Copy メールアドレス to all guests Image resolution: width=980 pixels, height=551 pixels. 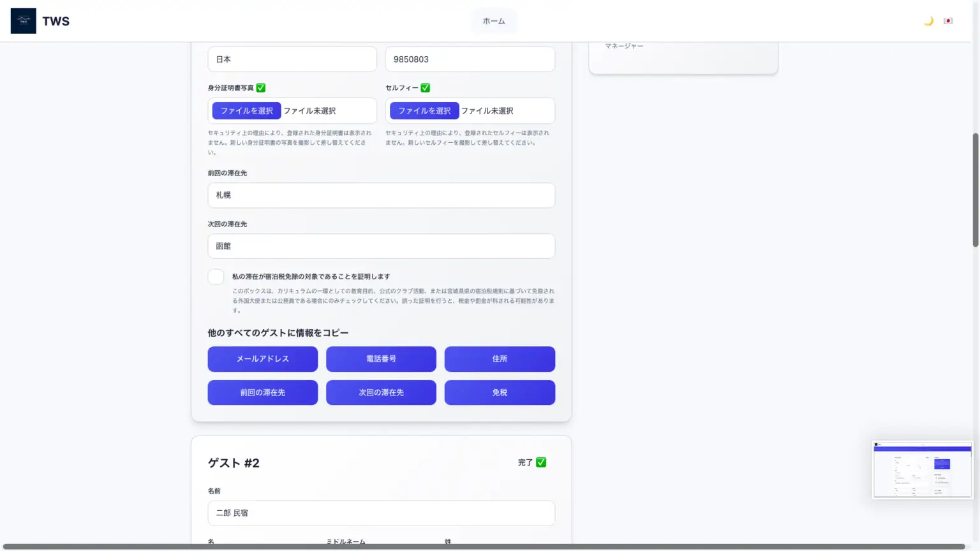point(262,359)
